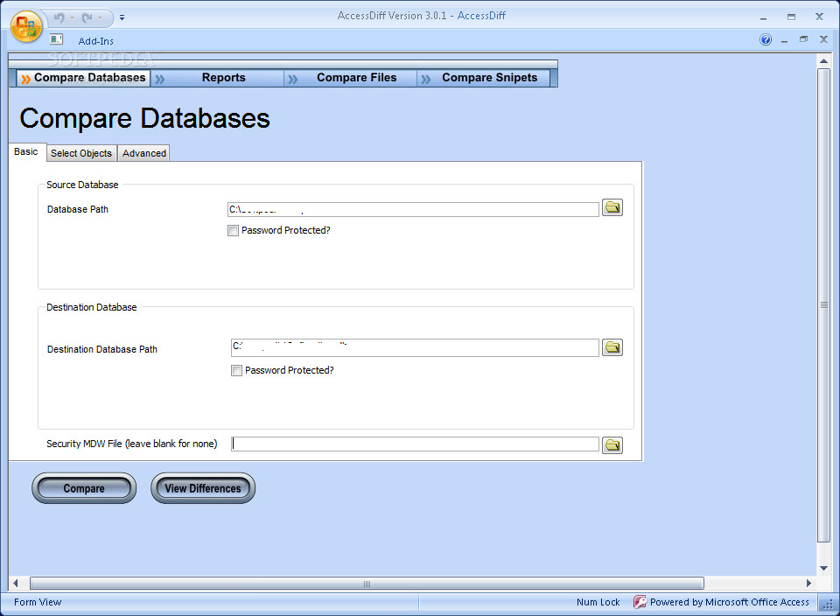Image resolution: width=840 pixels, height=616 pixels.
Task: Click the vertical scrollbar up arrow
Action: tap(823, 61)
